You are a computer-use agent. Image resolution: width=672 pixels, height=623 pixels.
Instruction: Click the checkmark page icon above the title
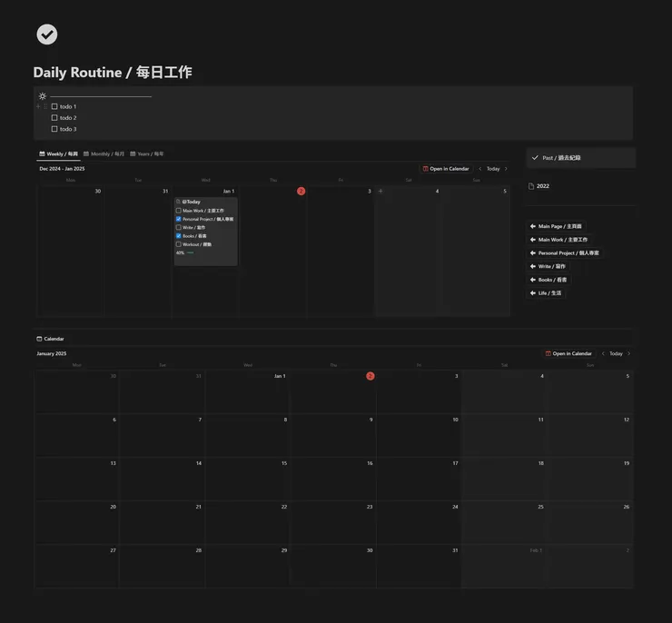coord(46,35)
